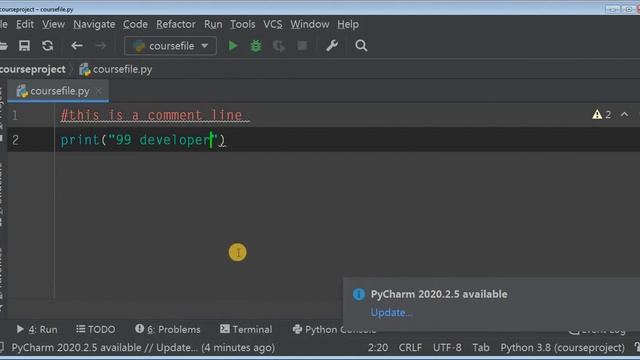Open the 6: Problems tool window
640x360 pixels.
(168, 329)
